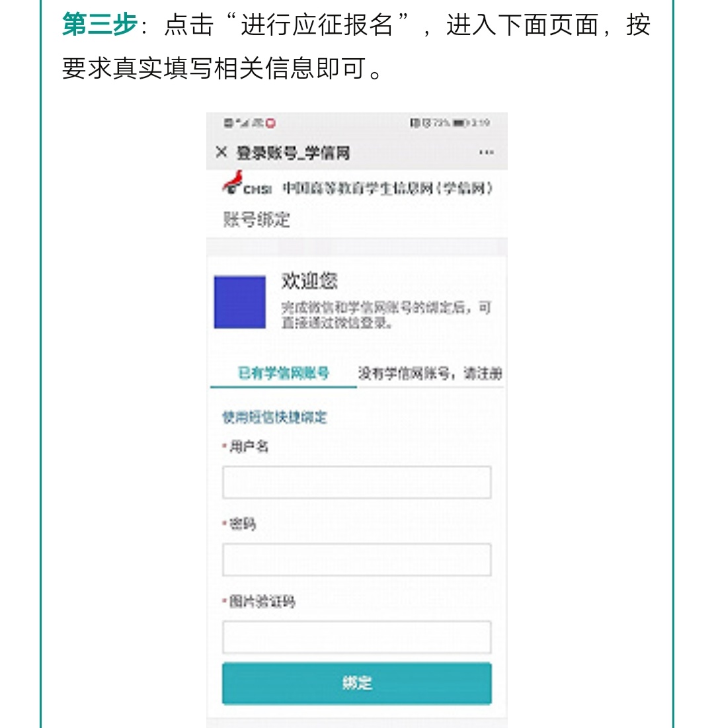Close the 登录账号_学信网 page with X
Viewport: 714px width, 728px height.
point(221,153)
